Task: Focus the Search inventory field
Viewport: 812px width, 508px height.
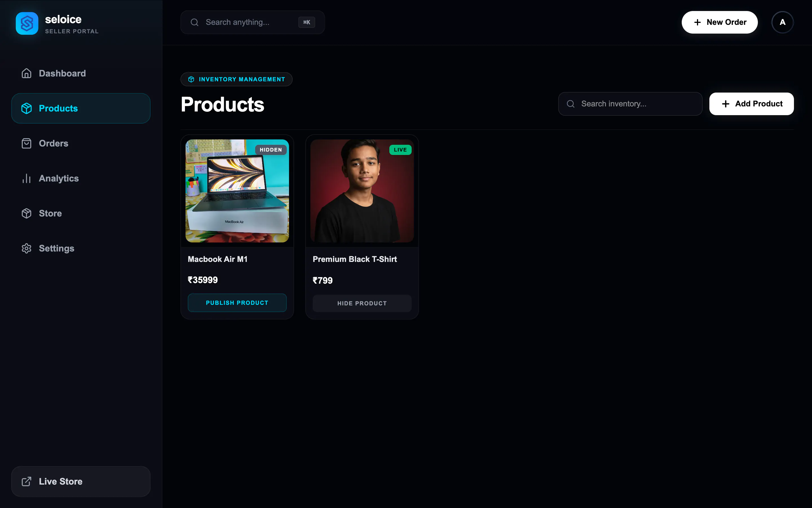Action: 630,104
